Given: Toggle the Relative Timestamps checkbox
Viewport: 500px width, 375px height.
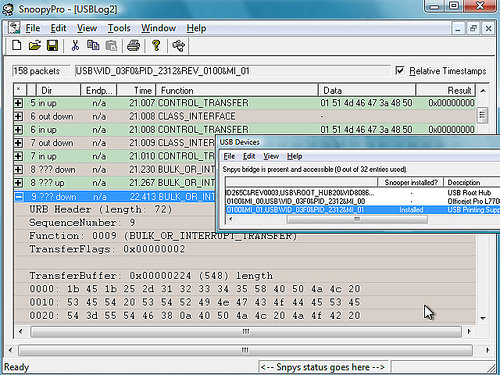Looking at the screenshot, I should [x=400, y=70].
